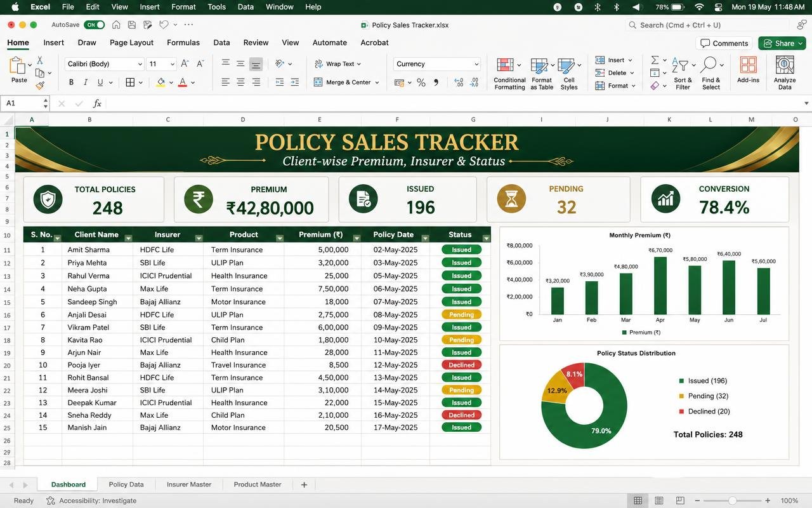Click the Sort & Filter icon
The image size is (812, 508).
click(x=680, y=65)
